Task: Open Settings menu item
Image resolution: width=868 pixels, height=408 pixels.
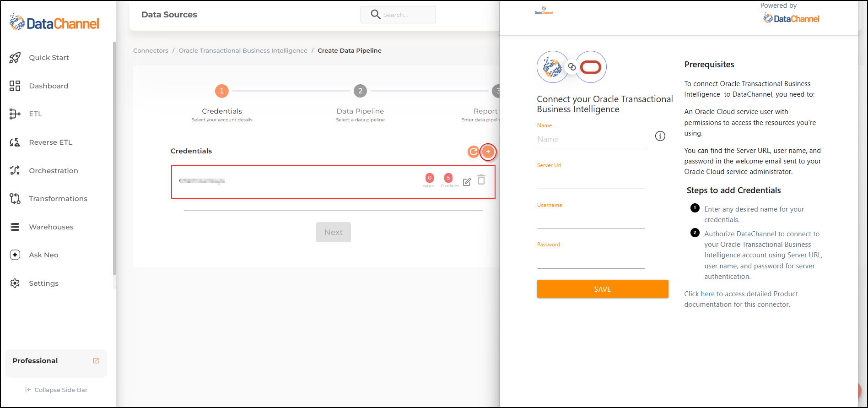Action: tap(44, 283)
